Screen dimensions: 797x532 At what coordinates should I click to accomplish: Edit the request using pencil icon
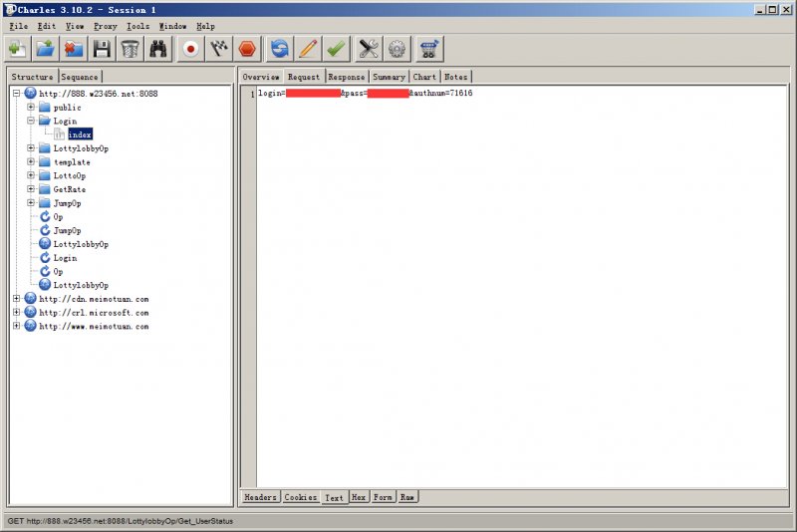(x=308, y=49)
